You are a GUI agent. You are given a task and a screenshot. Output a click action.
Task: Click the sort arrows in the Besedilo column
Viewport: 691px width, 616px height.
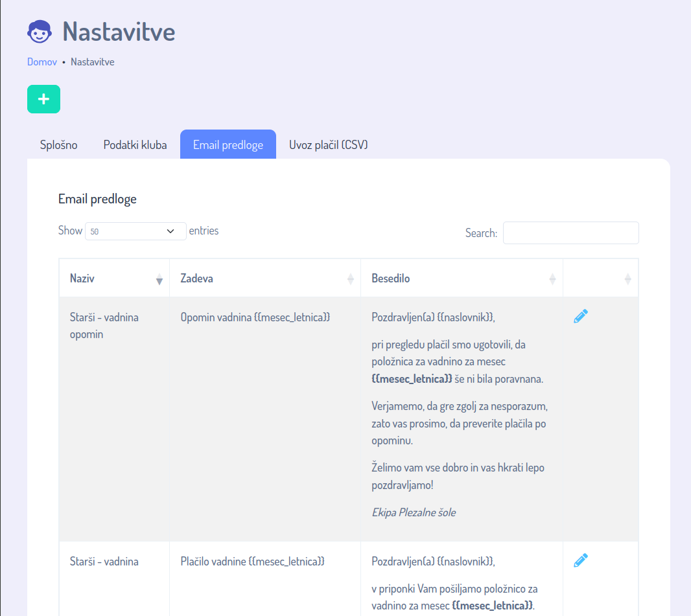click(x=552, y=279)
